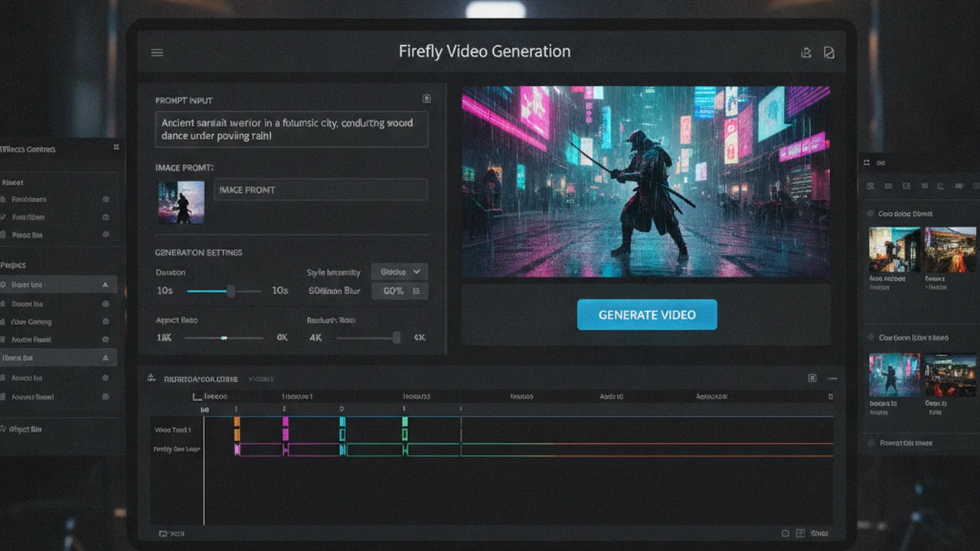Viewport: 980px width, 551px height.
Task: Click the clipboard icon in the Prompt Input header
Action: pyautogui.click(x=426, y=99)
